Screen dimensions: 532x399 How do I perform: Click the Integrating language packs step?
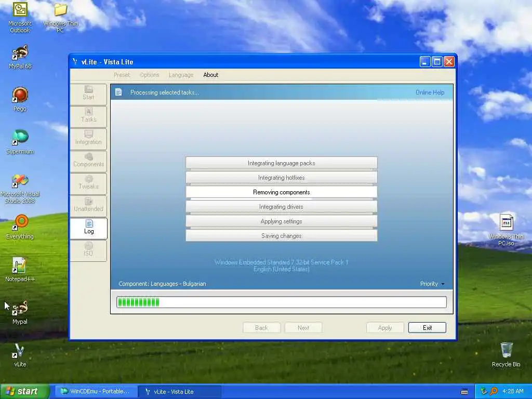pyautogui.click(x=281, y=163)
